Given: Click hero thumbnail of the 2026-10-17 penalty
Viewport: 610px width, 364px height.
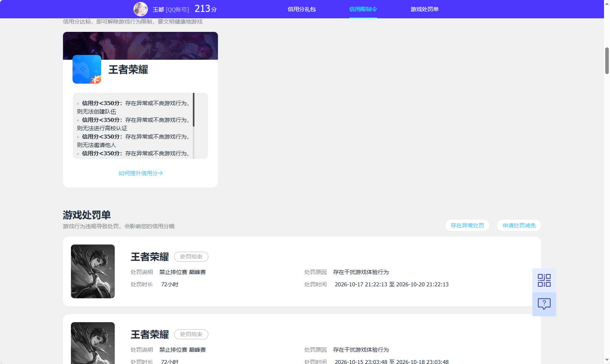Looking at the screenshot, I should 93,271.
